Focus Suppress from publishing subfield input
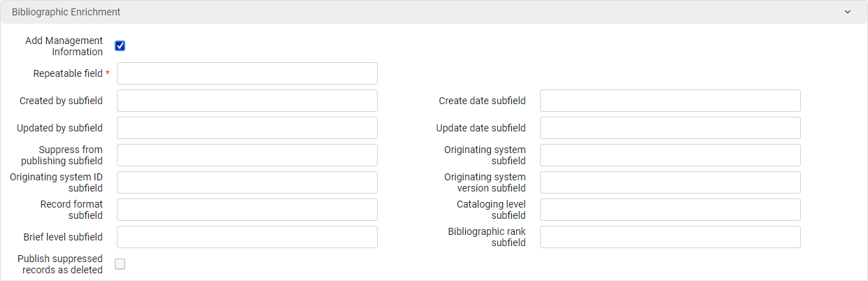868x281 pixels. click(247, 155)
